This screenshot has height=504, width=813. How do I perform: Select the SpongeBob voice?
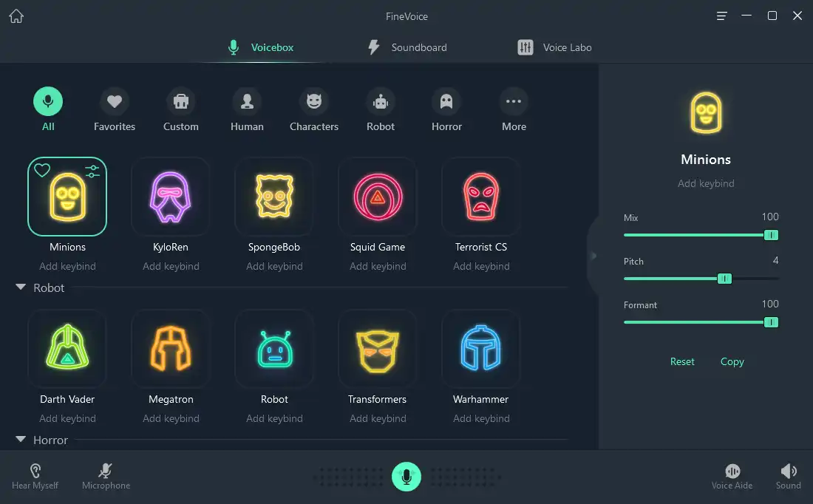pyautogui.click(x=274, y=197)
